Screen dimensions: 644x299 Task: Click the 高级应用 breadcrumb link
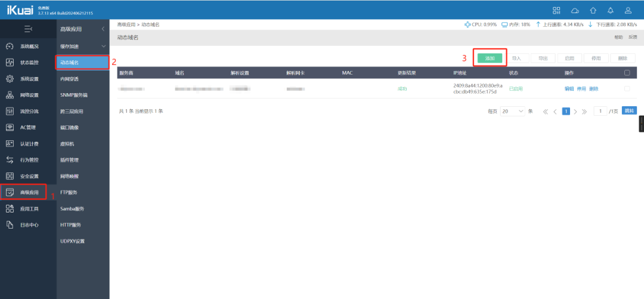[x=126, y=24]
